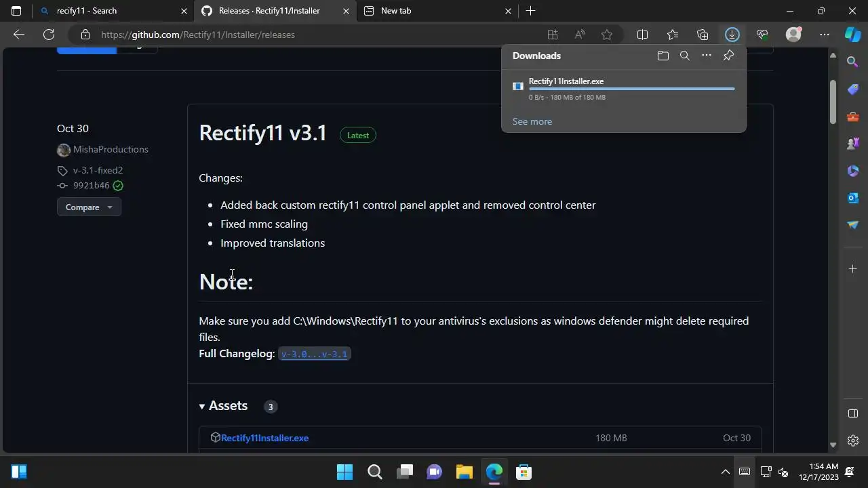Open Edge Settings and more menu
868x488 pixels.
pyautogui.click(x=825, y=35)
